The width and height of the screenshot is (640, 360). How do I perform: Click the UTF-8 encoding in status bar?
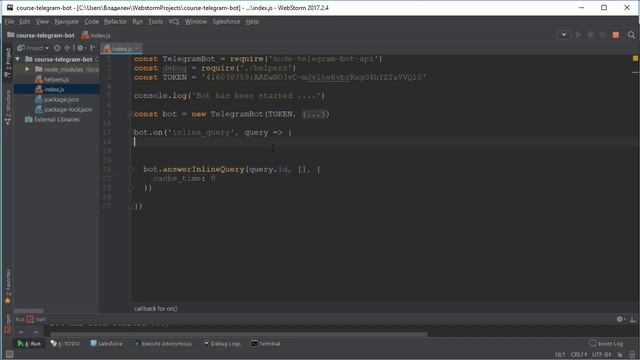pos(601,355)
